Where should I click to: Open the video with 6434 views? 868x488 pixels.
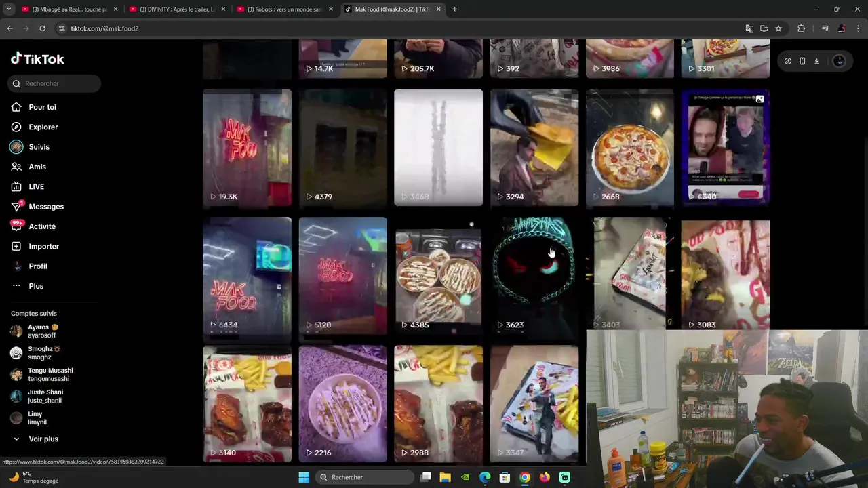tap(247, 275)
